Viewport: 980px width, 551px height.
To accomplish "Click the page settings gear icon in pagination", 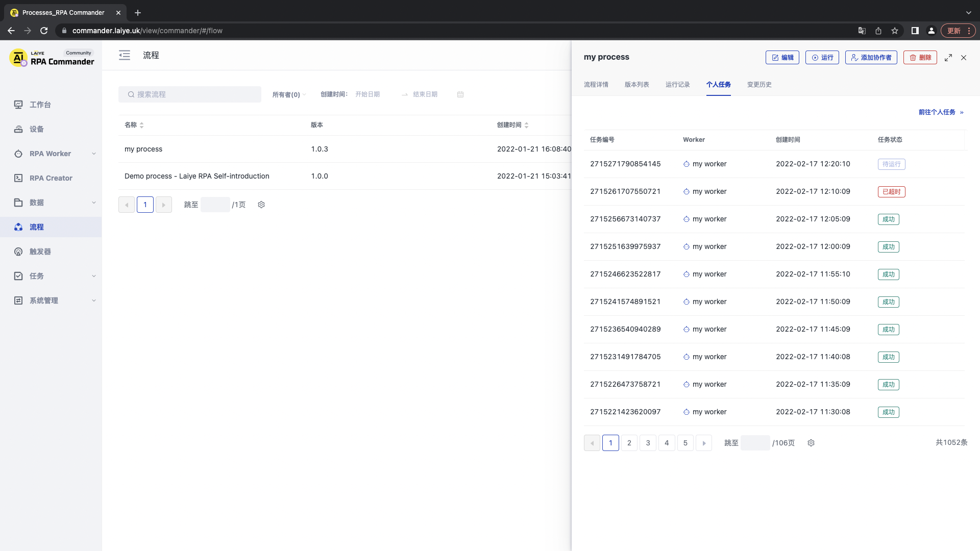I will click(811, 443).
